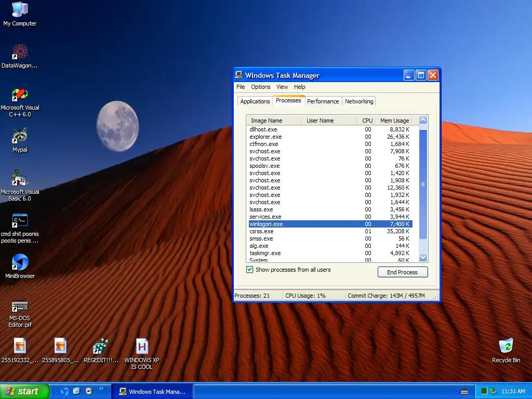Image resolution: width=532 pixels, height=399 pixels.
Task: Select the ctfmon.exe process row
Action: point(330,144)
